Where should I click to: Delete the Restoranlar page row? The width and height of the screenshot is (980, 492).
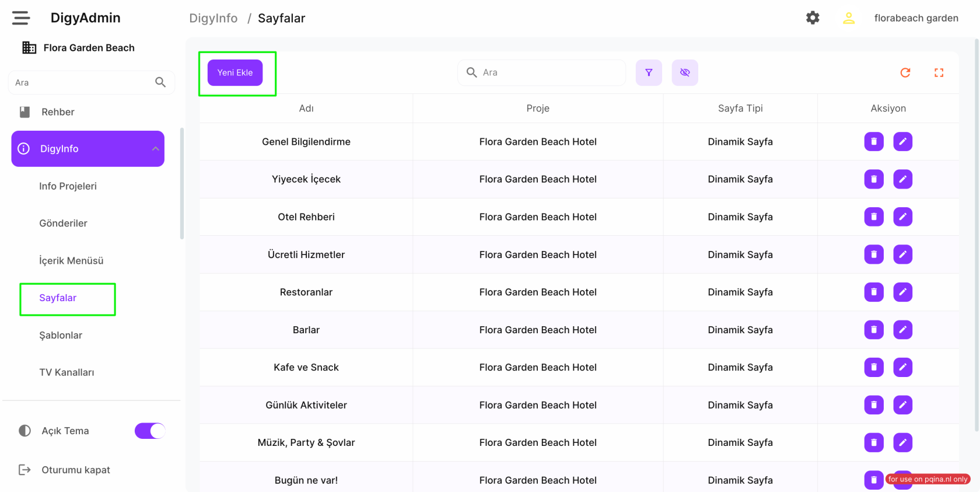pyautogui.click(x=873, y=292)
